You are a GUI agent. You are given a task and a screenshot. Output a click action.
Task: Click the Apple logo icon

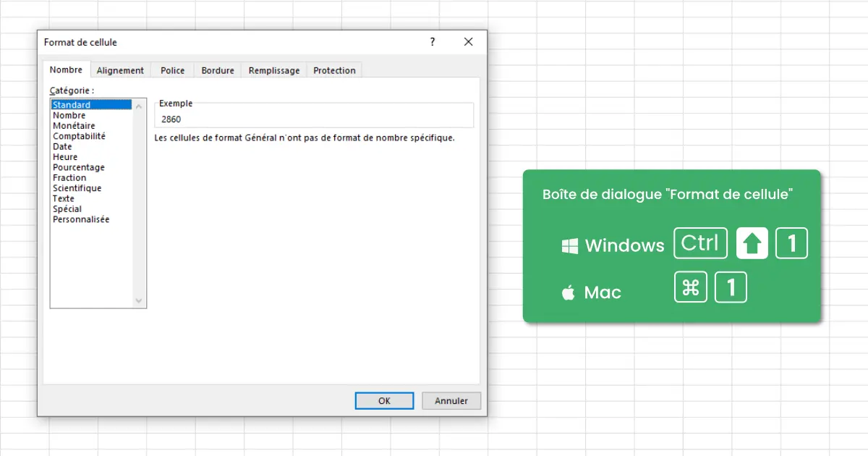coord(569,292)
